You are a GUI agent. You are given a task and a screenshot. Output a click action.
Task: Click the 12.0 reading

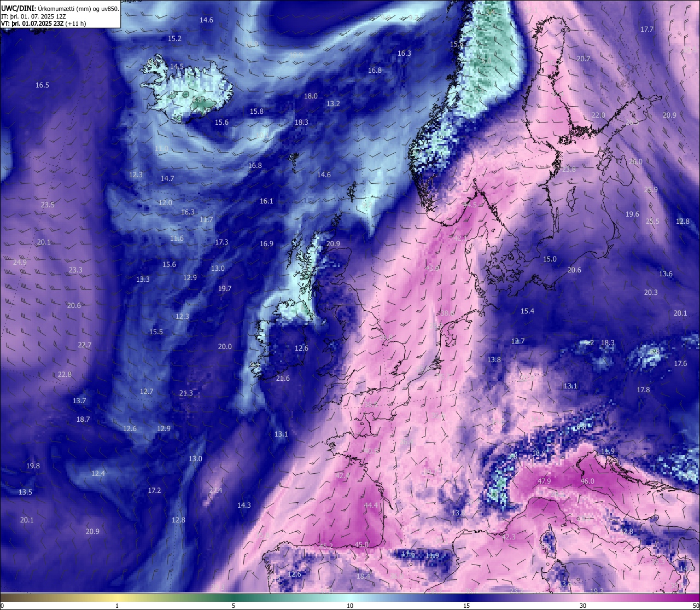(165, 203)
